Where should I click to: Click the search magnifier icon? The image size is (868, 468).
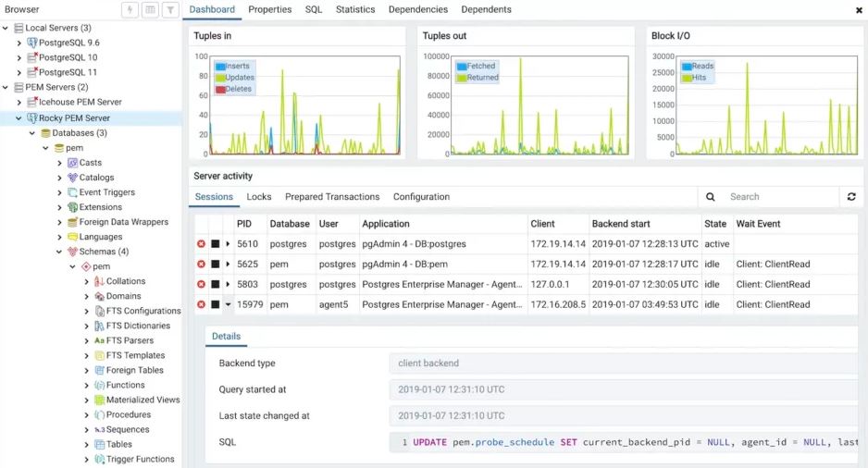point(711,196)
